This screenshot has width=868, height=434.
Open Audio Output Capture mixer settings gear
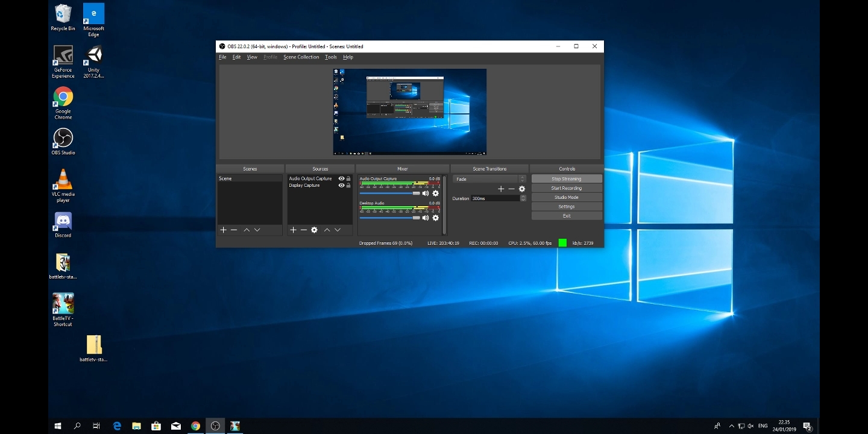[436, 193]
